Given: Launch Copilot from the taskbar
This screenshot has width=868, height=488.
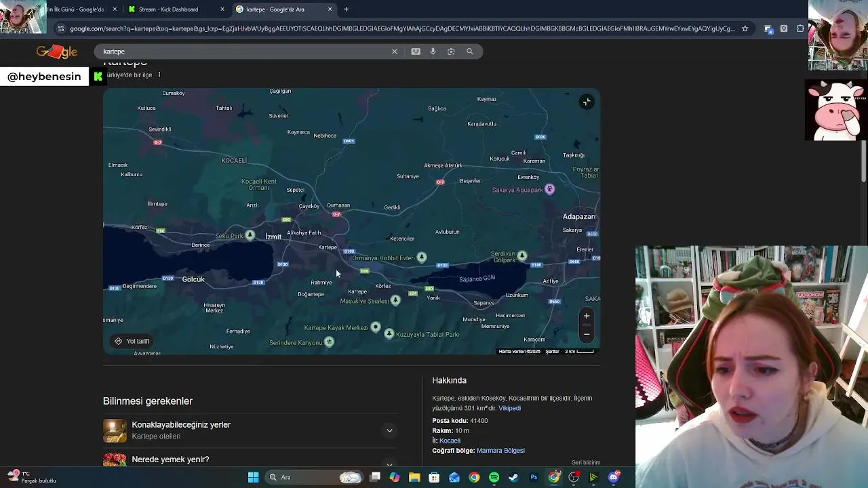Looking at the screenshot, I should (x=395, y=477).
